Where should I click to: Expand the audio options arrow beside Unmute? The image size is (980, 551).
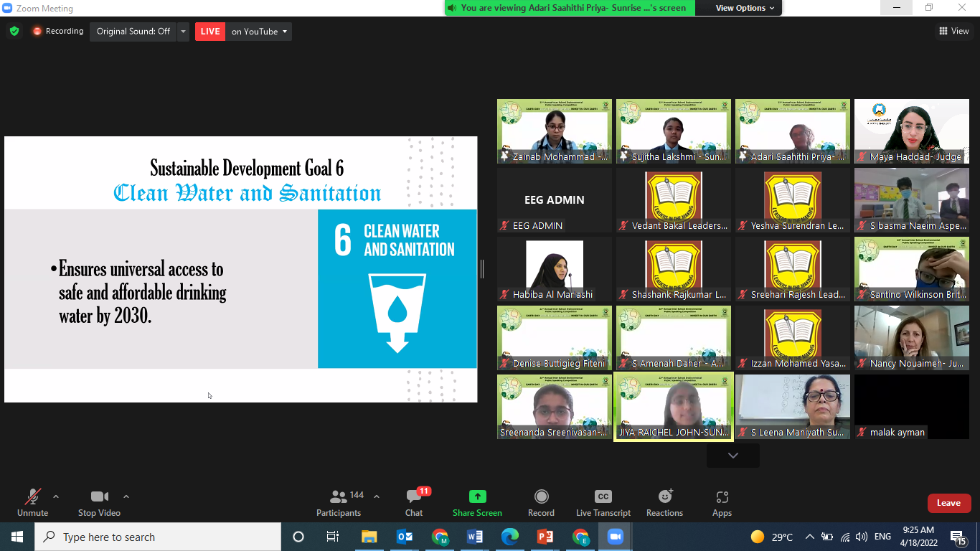56,496
